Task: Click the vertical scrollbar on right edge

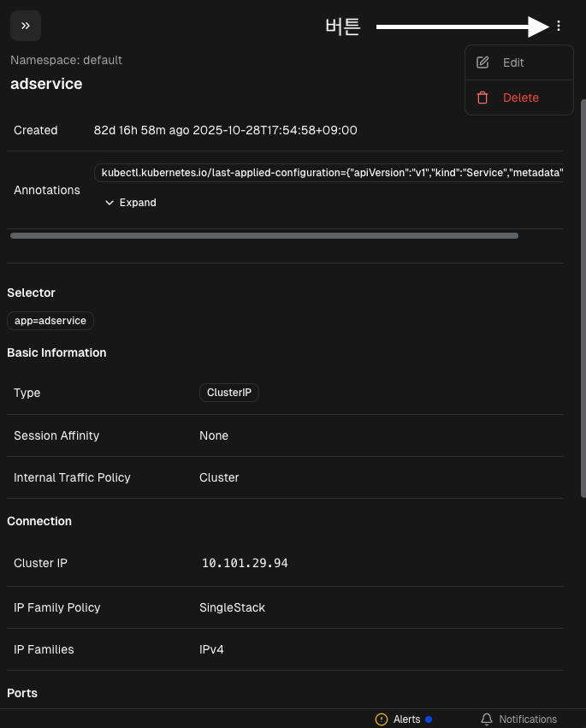Action: 583,299
